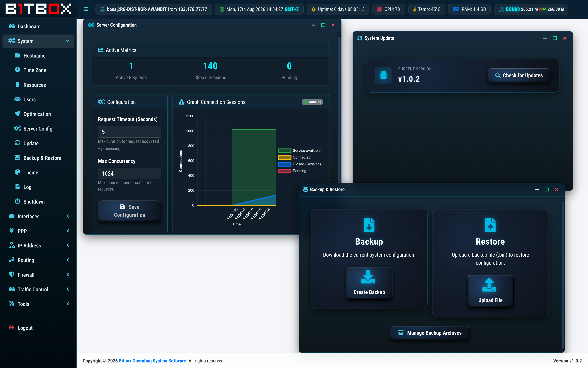The image size is (588, 368).
Task: Click the BOND0 network icon
Action: click(501, 9)
